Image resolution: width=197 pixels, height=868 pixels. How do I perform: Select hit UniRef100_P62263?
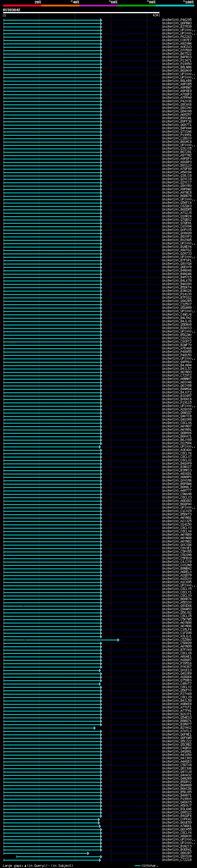point(177,37)
